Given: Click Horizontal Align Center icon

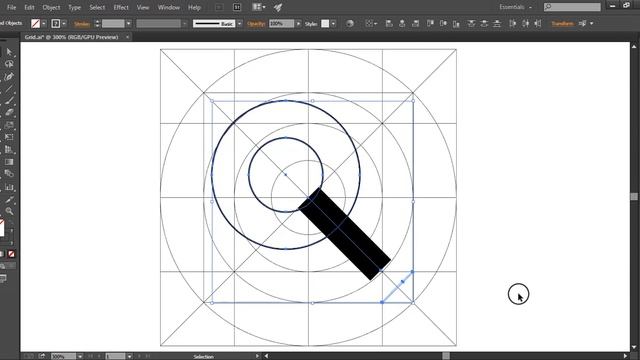Looking at the screenshot, I should (402, 24).
